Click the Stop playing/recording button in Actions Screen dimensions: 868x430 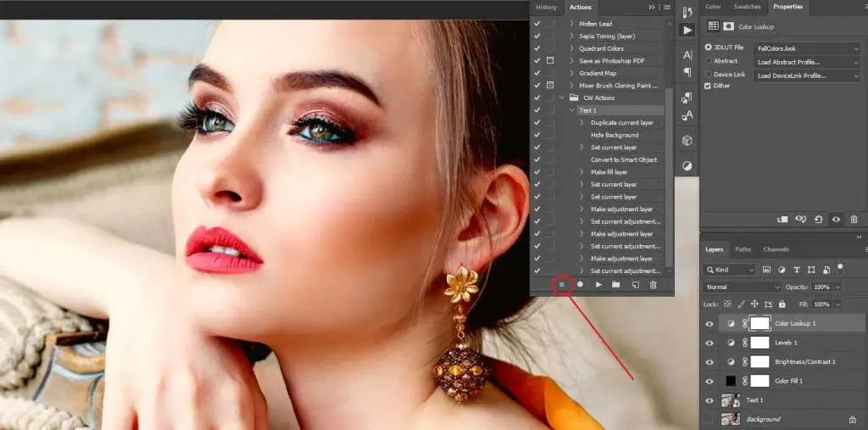coord(561,284)
